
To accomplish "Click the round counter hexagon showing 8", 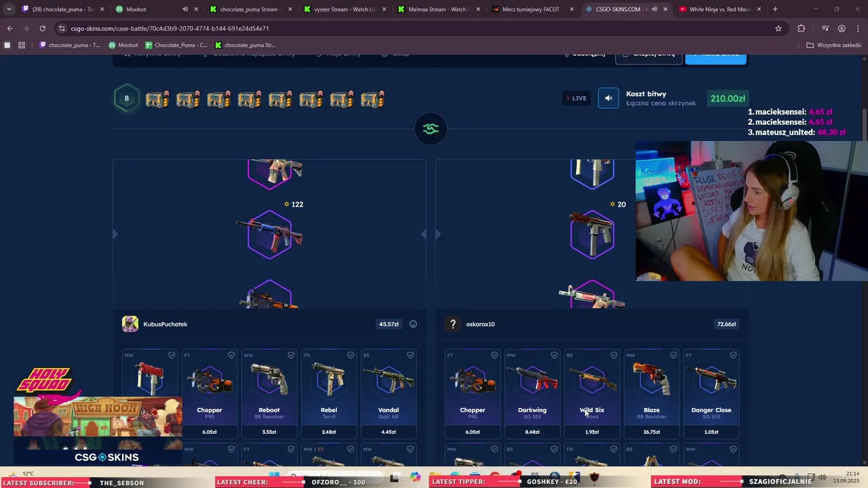I will pyautogui.click(x=126, y=98).
